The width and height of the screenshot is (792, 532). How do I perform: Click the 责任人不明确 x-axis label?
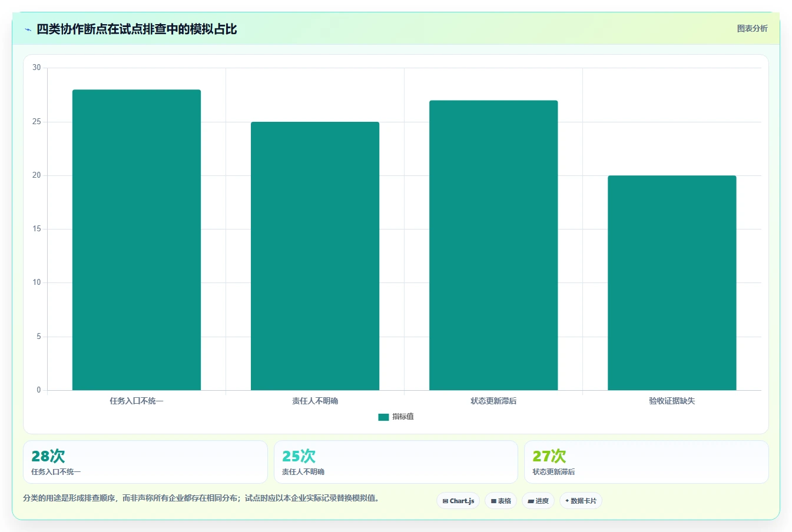pos(315,401)
